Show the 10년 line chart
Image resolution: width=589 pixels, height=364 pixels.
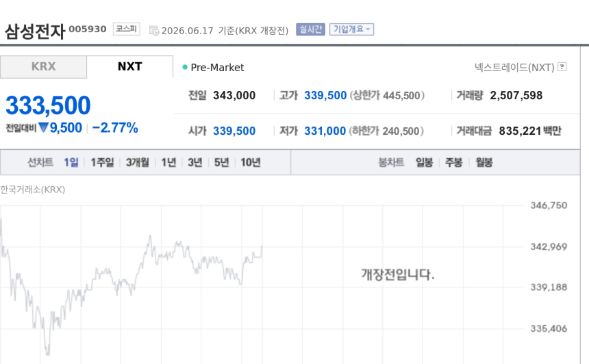point(251,162)
